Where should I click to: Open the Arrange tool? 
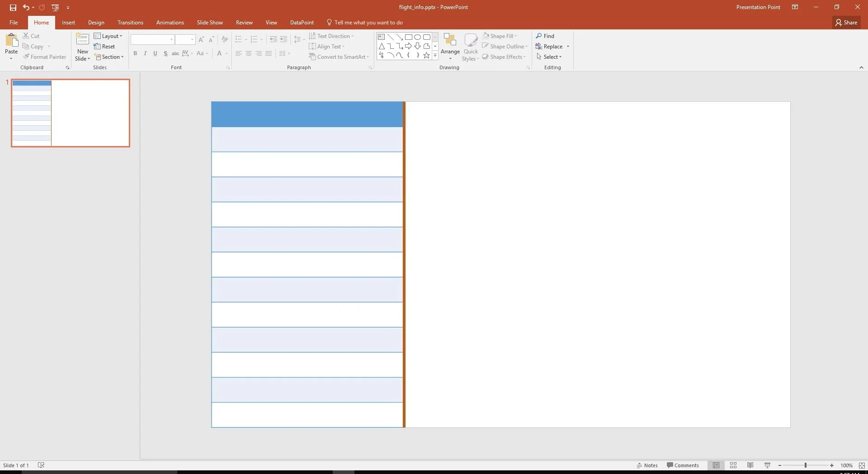click(x=450, y=46)
